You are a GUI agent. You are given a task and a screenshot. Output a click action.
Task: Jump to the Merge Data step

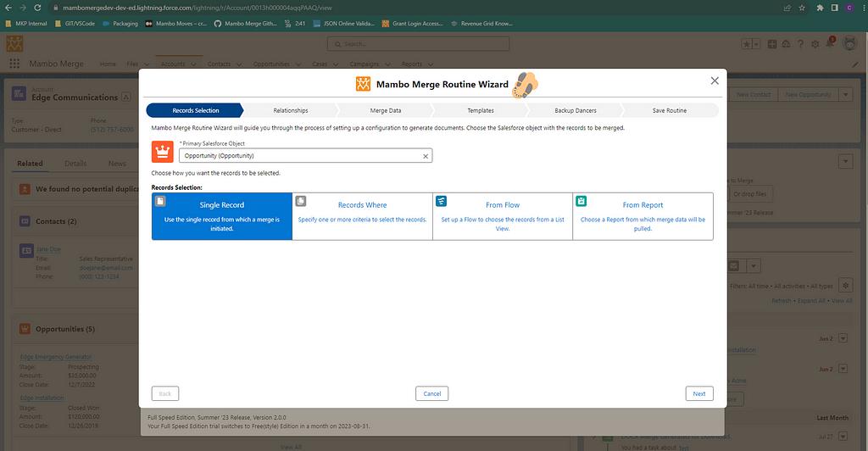click(x=386, y=110)
